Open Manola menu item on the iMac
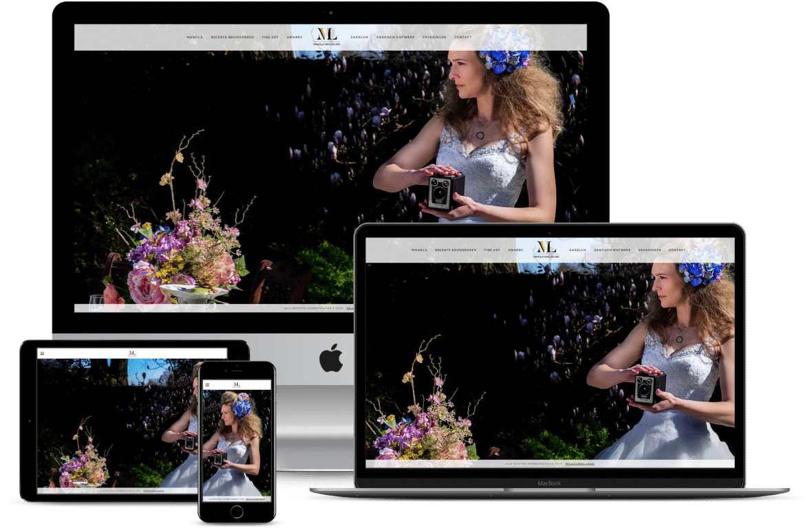 [x=195, y=37]
